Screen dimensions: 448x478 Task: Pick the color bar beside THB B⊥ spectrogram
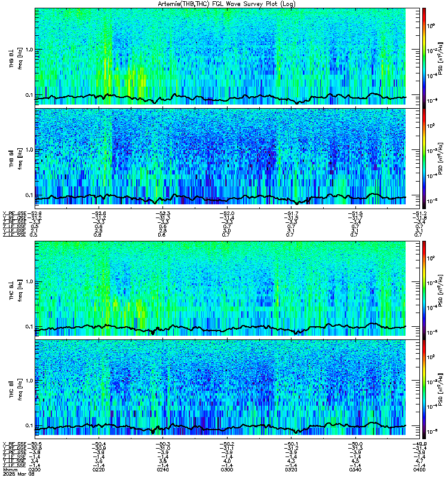pos(424,57)
